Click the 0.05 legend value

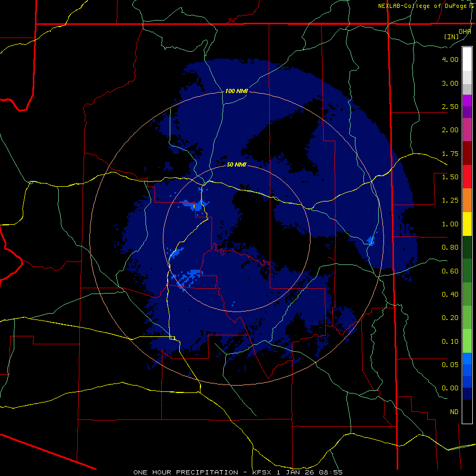[450, 365]
